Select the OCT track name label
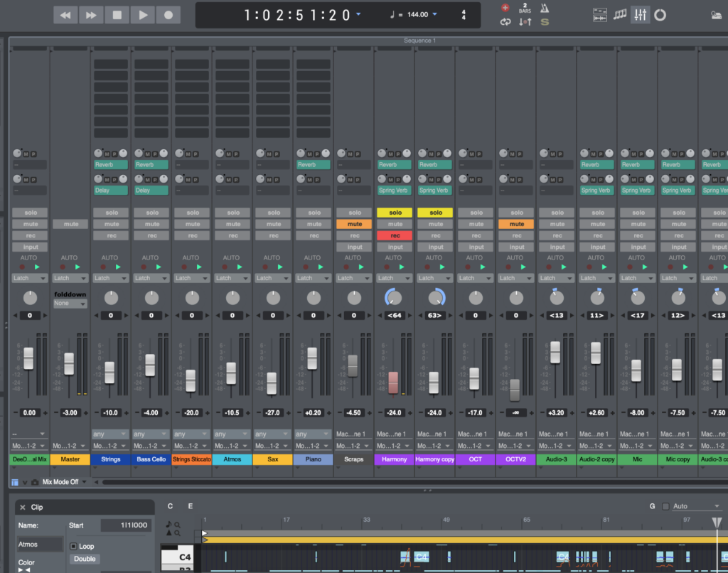Image resolution: width=728 pixels, height=573 pixels. tap(476, 459)
